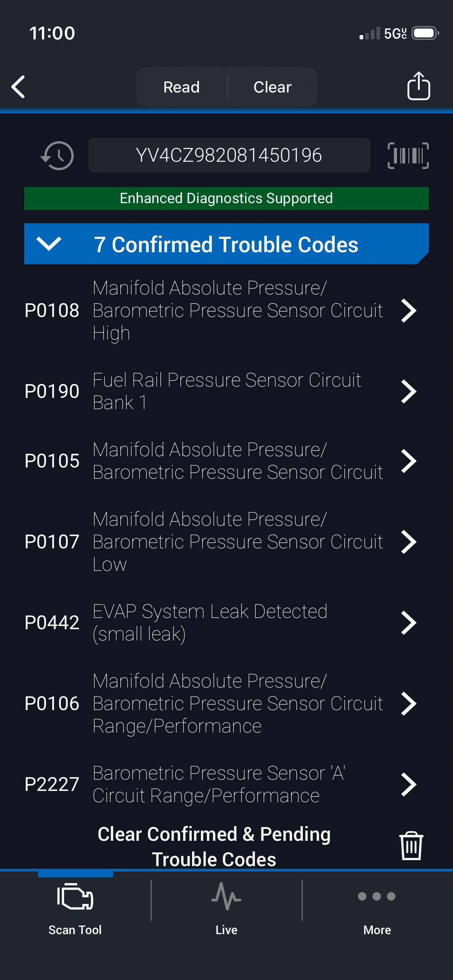Tap the barcode VIN scanner icon

click(x=408, y=155)
